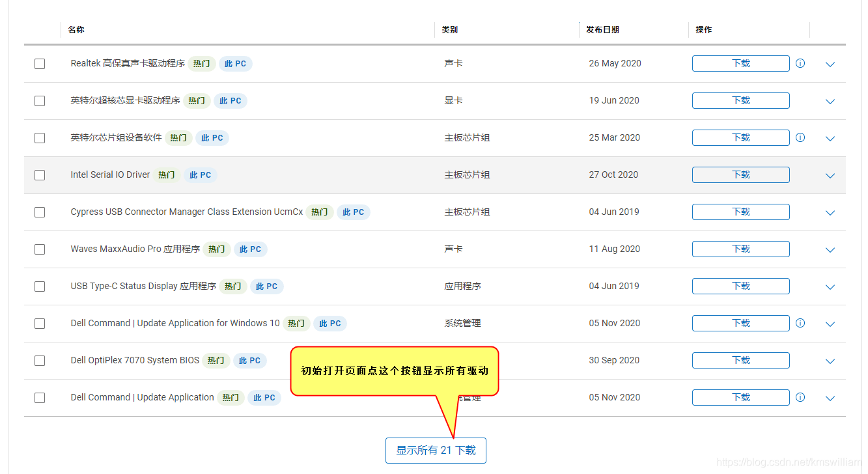This screenshot has height=474, width=868.
Task: Tick checkbox for Realtek 高保真声卡驱动程序
Action: [40, 64]
